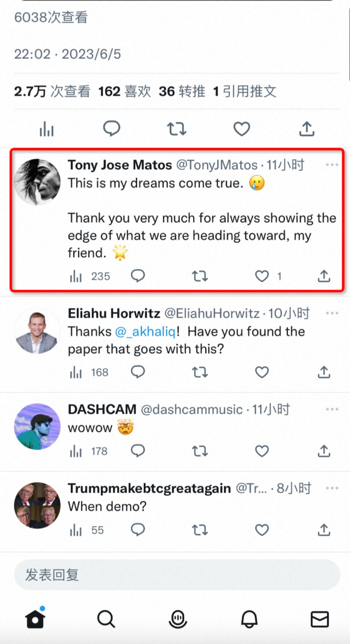Image resolution: width=350 pixels, height=644 pixels.
Task: Open more options on DASHCAM's reply
Action: click(x=332, y=410)
